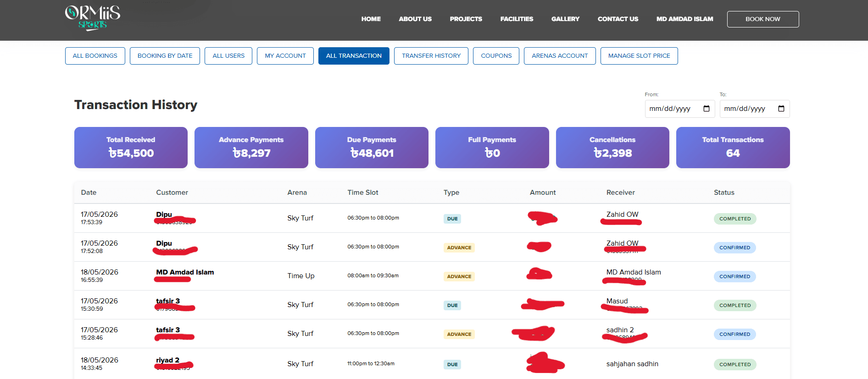Click the Total Received summary card
This screenshot has height=379, width=868.
pos(131,148)
